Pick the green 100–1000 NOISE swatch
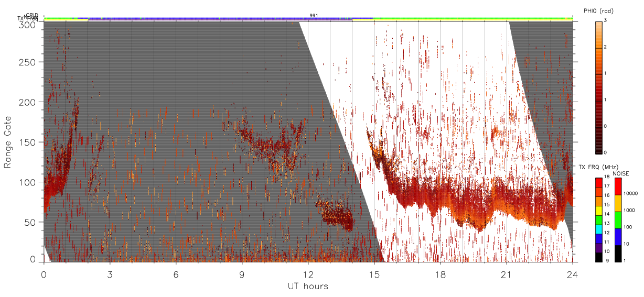 (x=618, y=220)
